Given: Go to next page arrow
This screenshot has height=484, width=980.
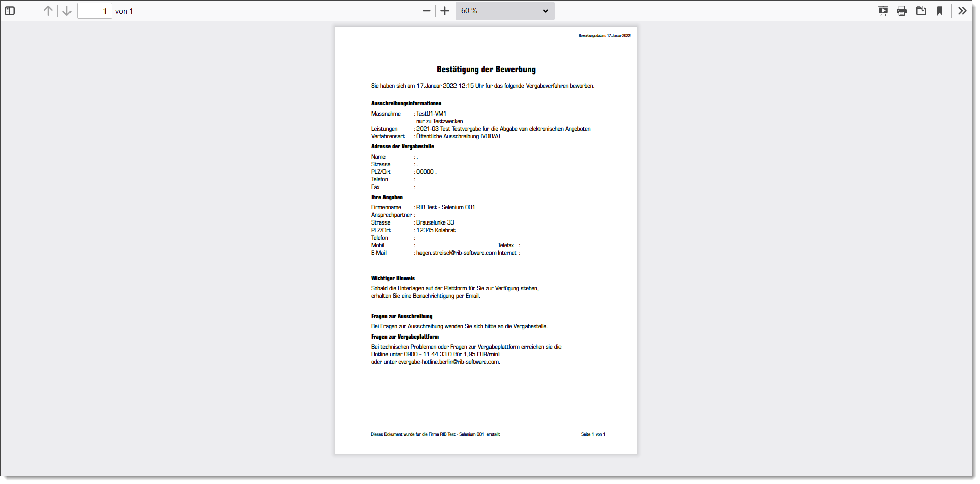Looking at the screenshot, I should click(67, 11).
